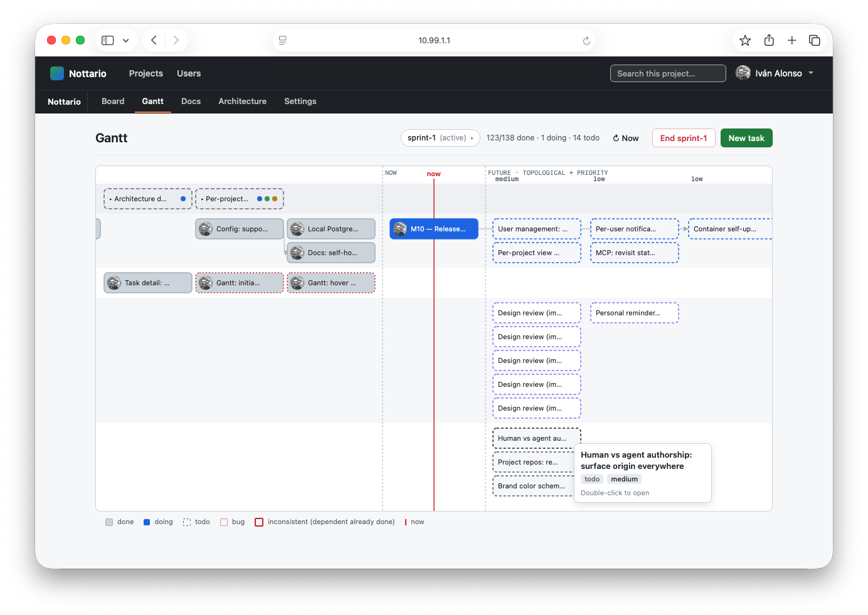The height and width of the screenshot is (615, 868).
Task: Click green dot on Per-project group
Action: (x=267, y=199)
